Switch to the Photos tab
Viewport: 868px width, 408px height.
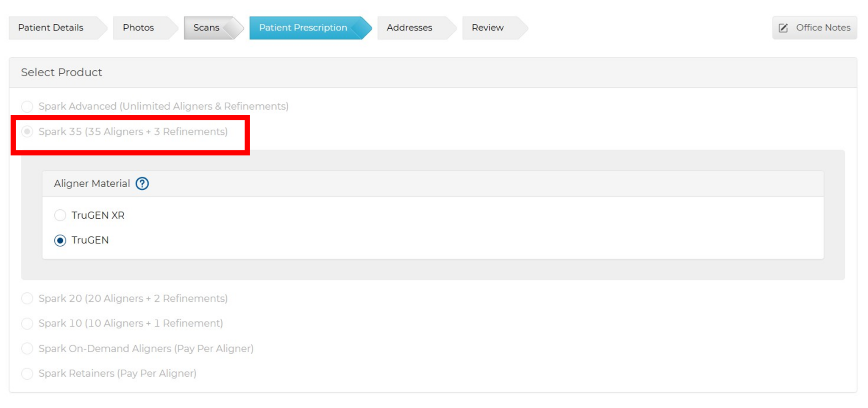point(138,28)
